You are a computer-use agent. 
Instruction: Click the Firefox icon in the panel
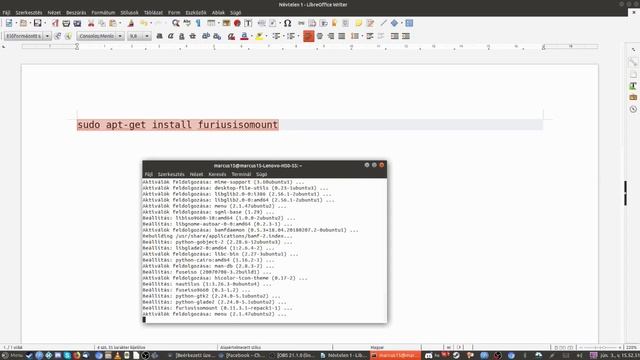coord(77,356)
